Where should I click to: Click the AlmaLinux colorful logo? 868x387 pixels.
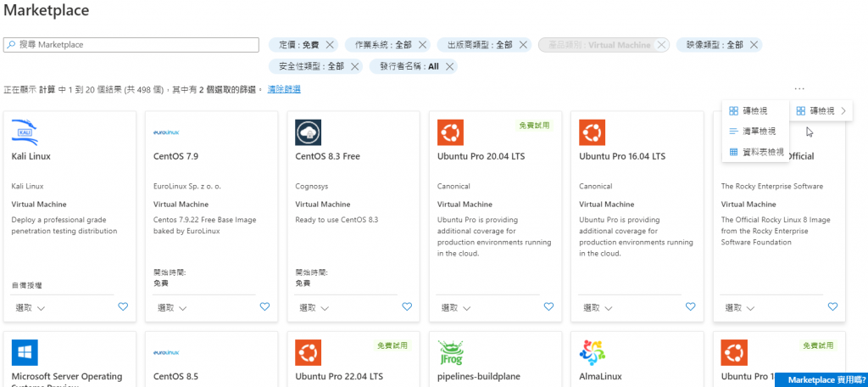[592, 352]
